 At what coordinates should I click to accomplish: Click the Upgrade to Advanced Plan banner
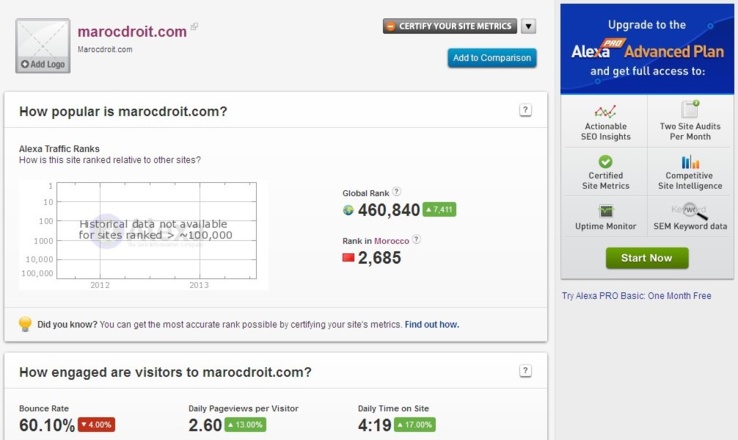(647, 49)
